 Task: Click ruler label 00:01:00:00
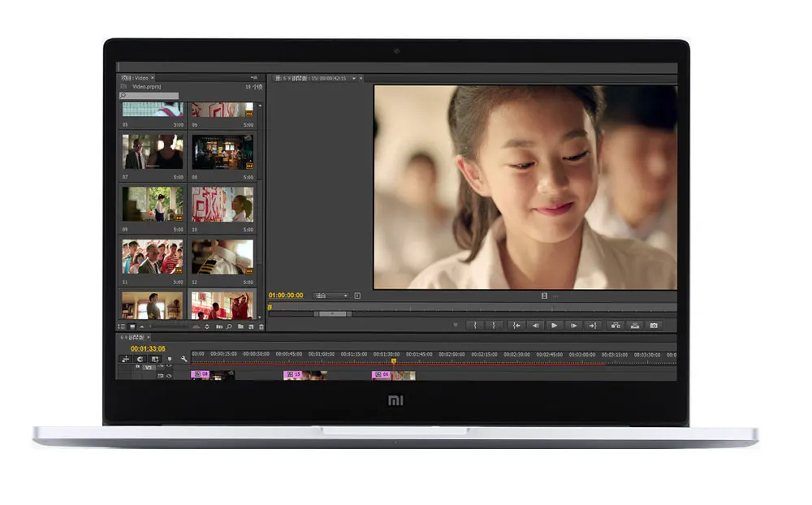321,354
